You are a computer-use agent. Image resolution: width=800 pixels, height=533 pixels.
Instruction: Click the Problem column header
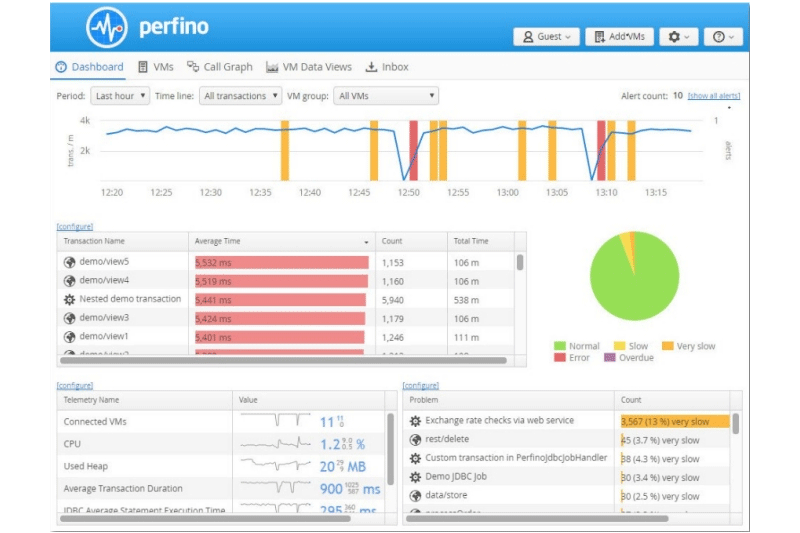509,400
